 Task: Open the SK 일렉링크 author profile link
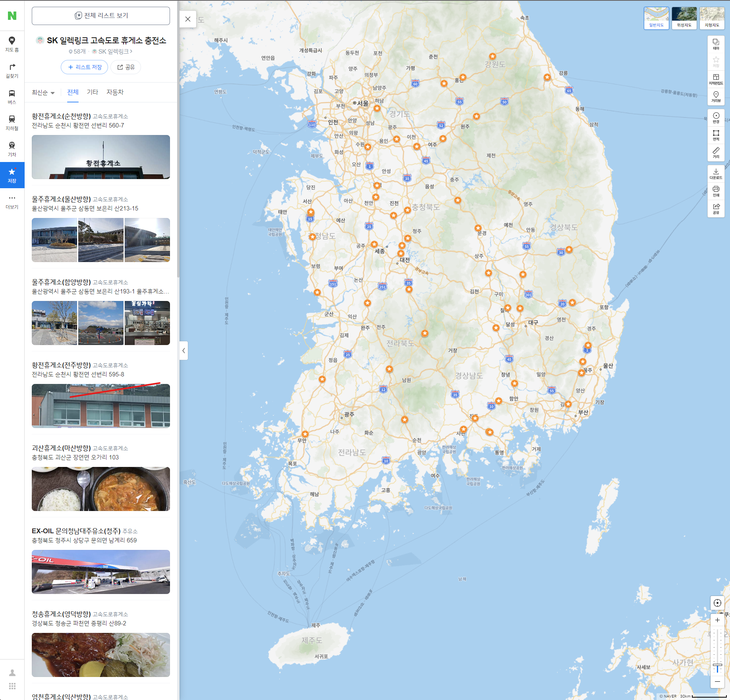(x=112, y=52)
